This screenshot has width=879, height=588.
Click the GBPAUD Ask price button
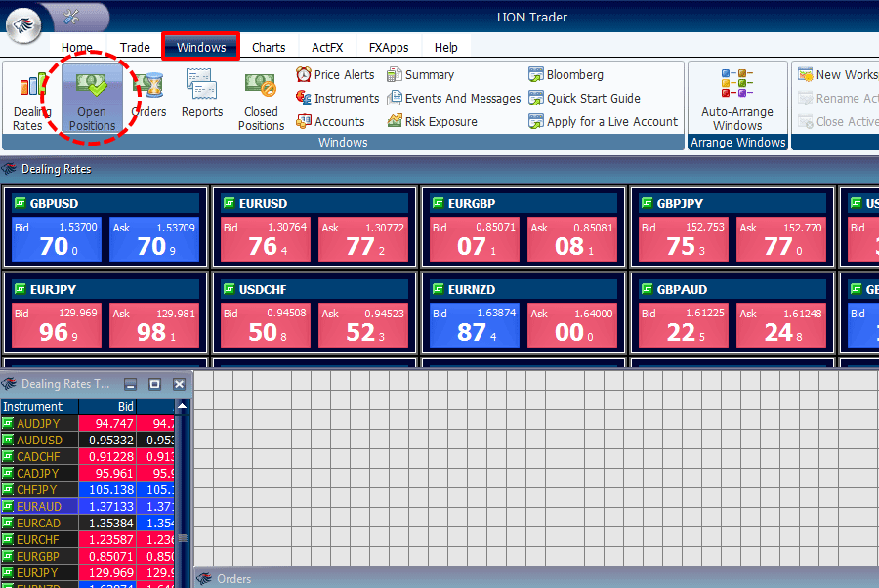point(781,325)
